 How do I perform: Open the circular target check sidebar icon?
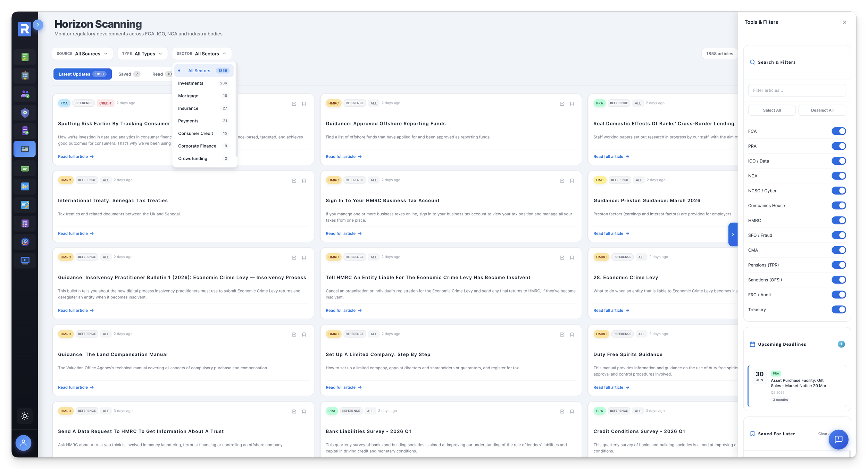click(x=25, y=242)
